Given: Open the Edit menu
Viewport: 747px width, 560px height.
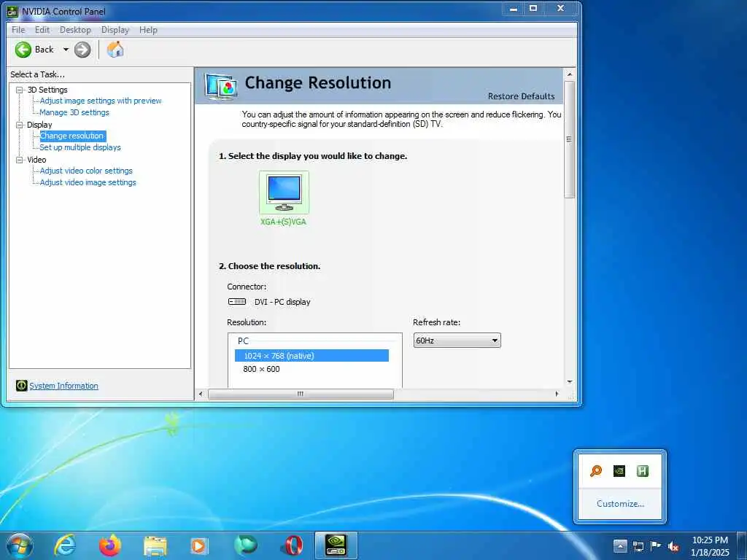Looking at the screenshot, I should pos(42,29).
